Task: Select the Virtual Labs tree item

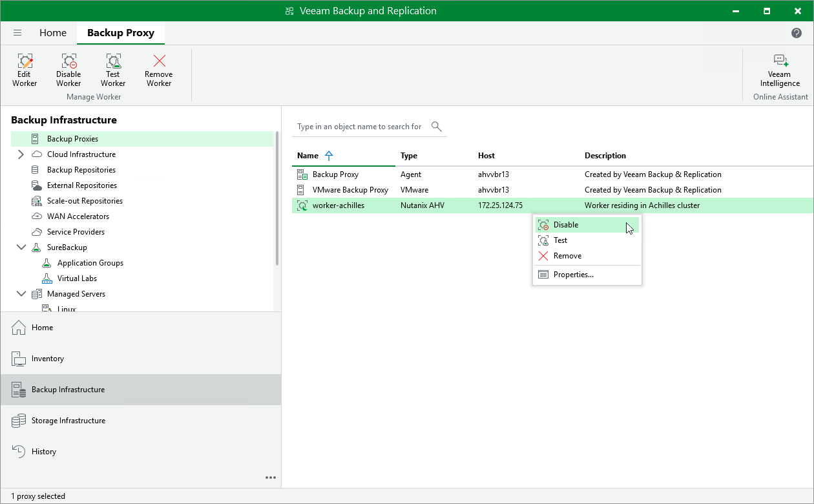Action: 77,278
